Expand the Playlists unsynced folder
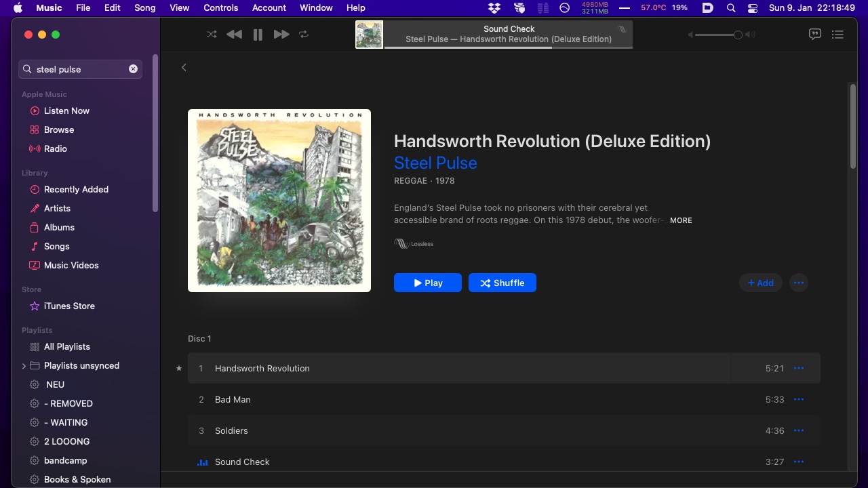The image size is (868, 488). [x=24, y=366]
